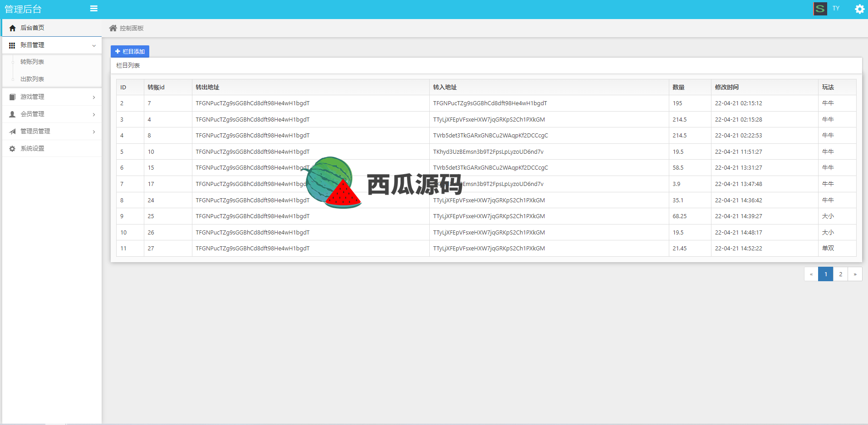This screenshot has width=868, height=425.
Task: Click the paper plane icon beside 管理员管理
Action: pyautogui.click(x=12, y=132)
